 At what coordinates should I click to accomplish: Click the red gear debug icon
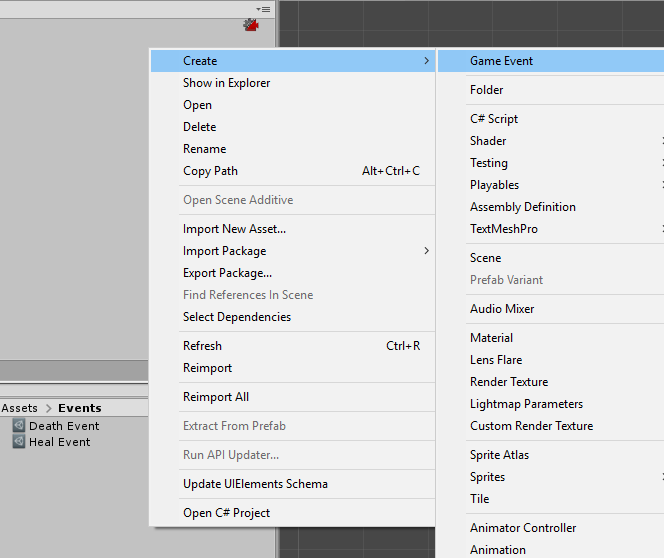(251, 25)
